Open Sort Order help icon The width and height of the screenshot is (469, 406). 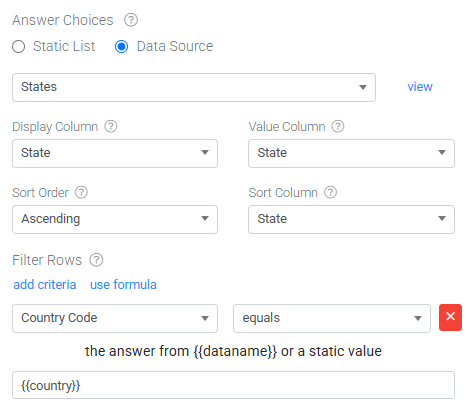[x=81, y=192]
